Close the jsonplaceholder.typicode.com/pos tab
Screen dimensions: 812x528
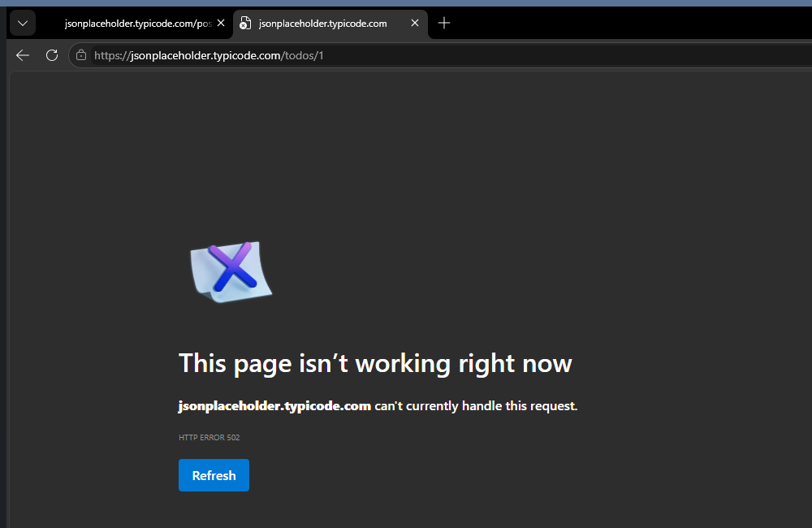click(221, 23)
